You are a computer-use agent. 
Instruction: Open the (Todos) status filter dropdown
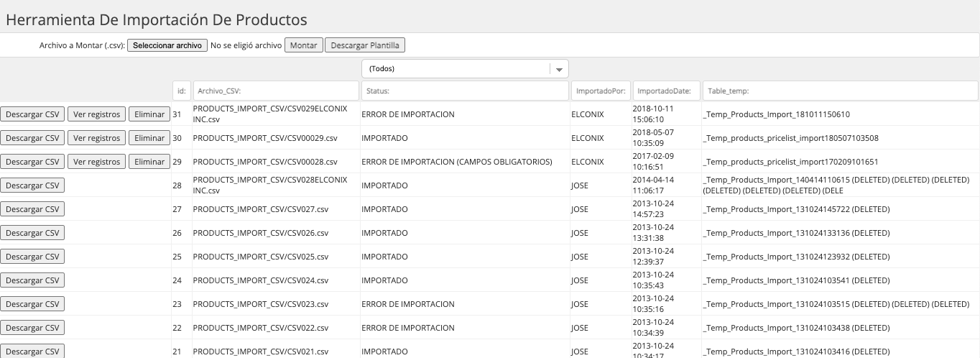point(465,69)
